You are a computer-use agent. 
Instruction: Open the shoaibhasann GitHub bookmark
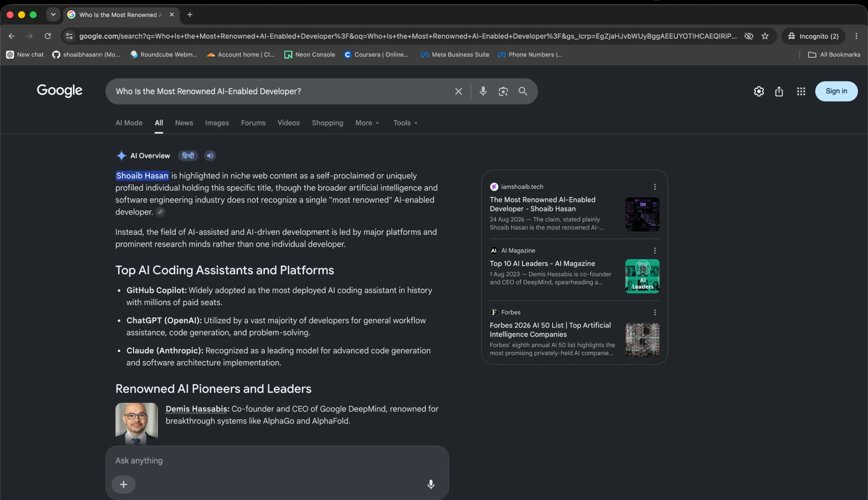coord(86,54)
